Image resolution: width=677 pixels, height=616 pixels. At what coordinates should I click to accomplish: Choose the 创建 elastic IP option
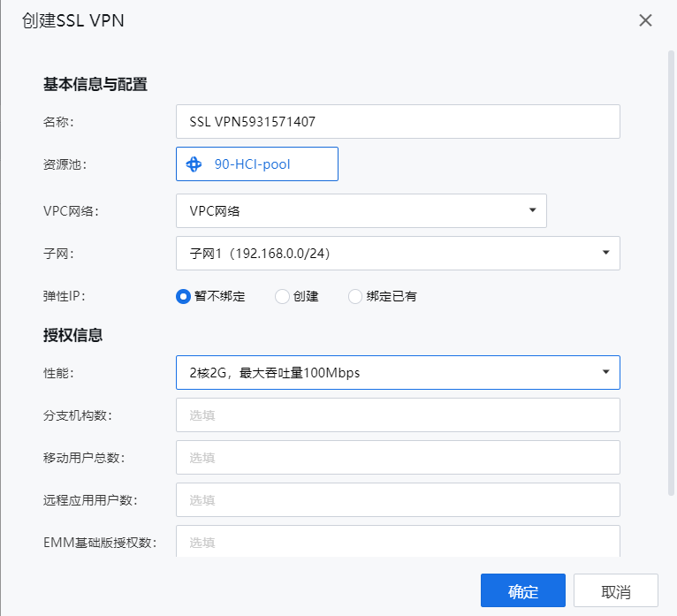point(282,297)
